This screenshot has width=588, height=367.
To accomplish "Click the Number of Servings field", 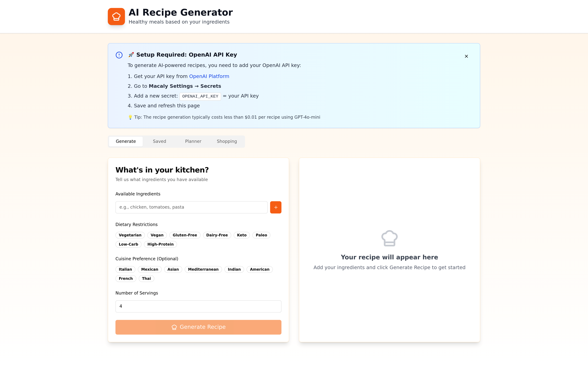I will click(x=198, y=306).
